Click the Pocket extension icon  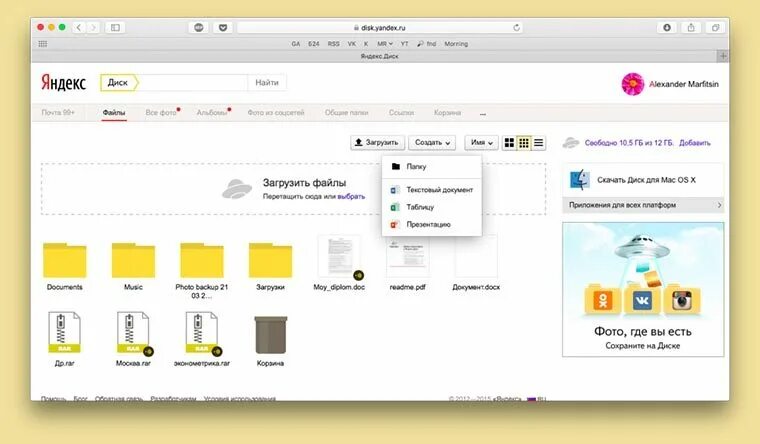pos(222,28)
